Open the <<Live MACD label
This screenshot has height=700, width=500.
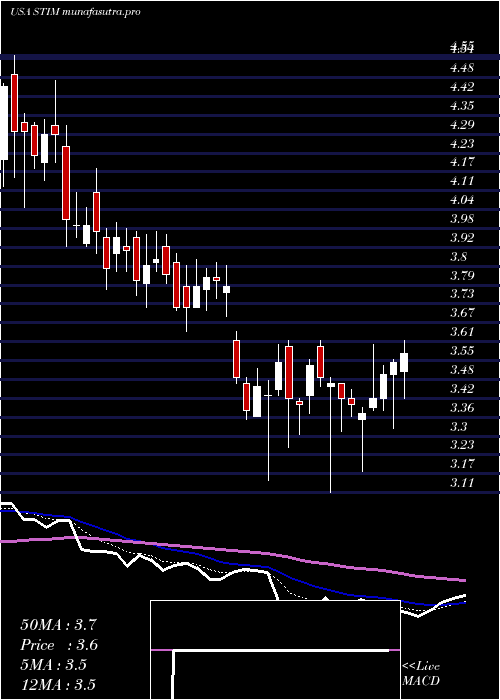coord(421,674)
